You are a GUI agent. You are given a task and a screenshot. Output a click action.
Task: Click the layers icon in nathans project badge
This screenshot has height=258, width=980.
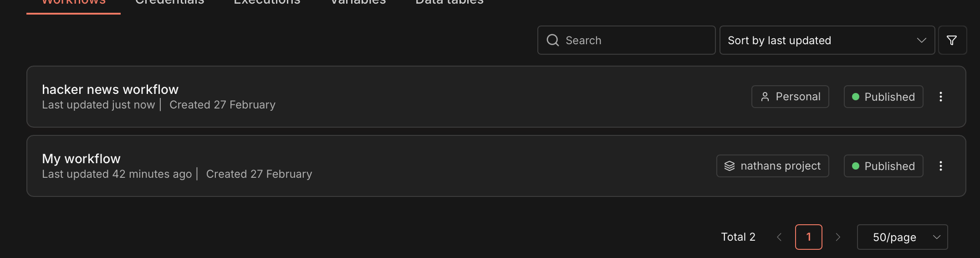point(730,166)
